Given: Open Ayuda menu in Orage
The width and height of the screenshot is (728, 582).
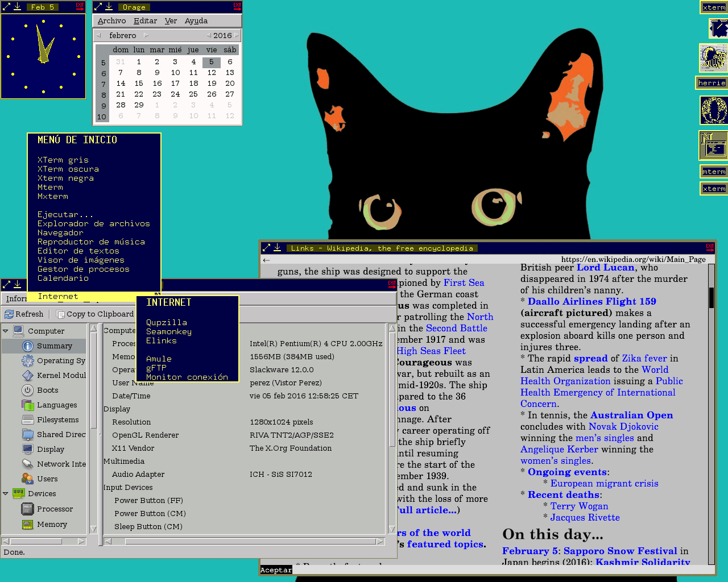Looking at the screenshot, I should [x=196, y=20].
